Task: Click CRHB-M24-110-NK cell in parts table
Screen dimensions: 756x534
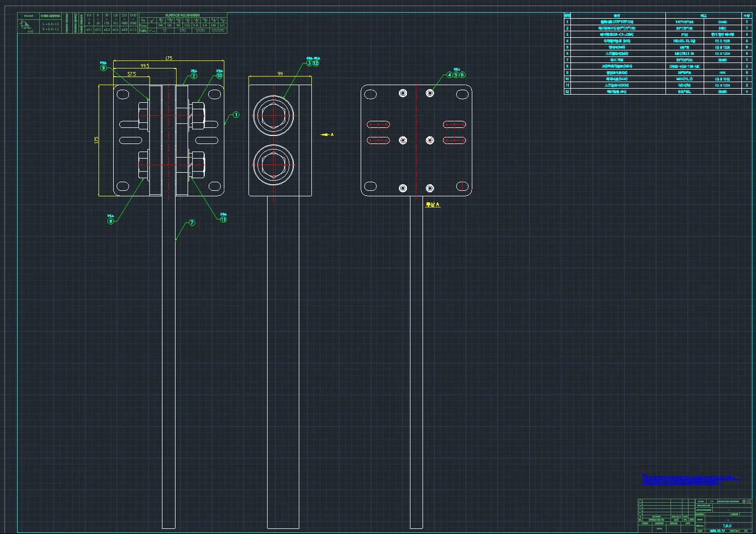Action: click(x=684, y=66)
